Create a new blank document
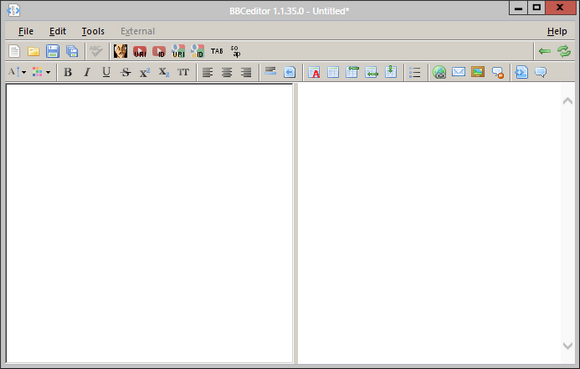 tap(14, 51)
